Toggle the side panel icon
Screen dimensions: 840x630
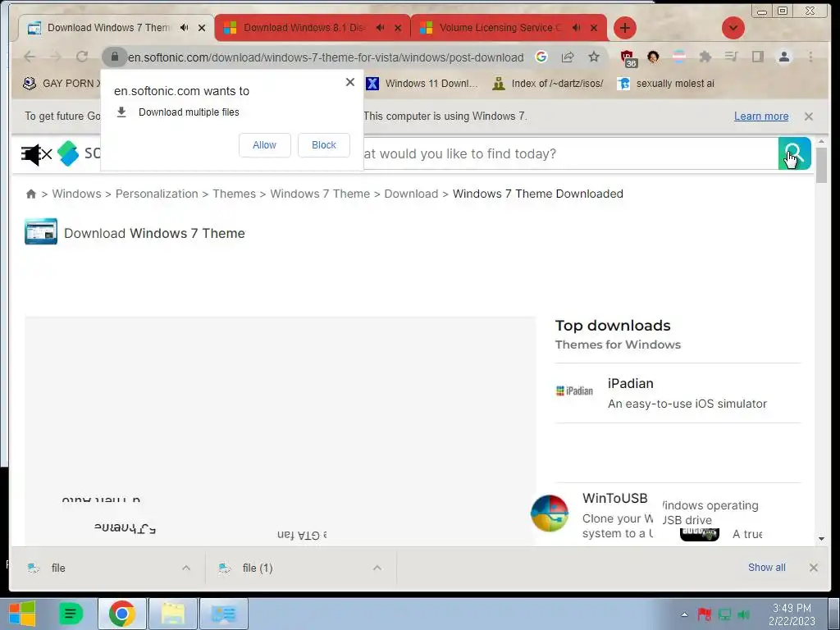tap(757, 57)
